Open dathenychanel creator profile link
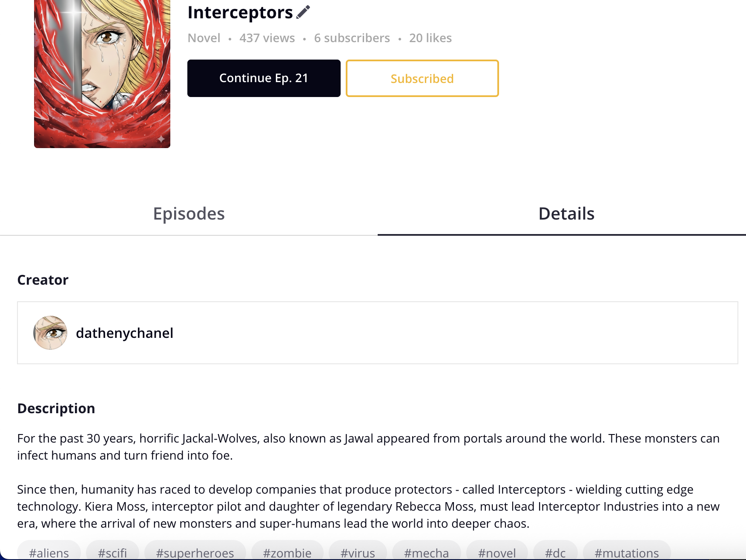The width and height of the screenshot is (746, 560). point(124,333)
